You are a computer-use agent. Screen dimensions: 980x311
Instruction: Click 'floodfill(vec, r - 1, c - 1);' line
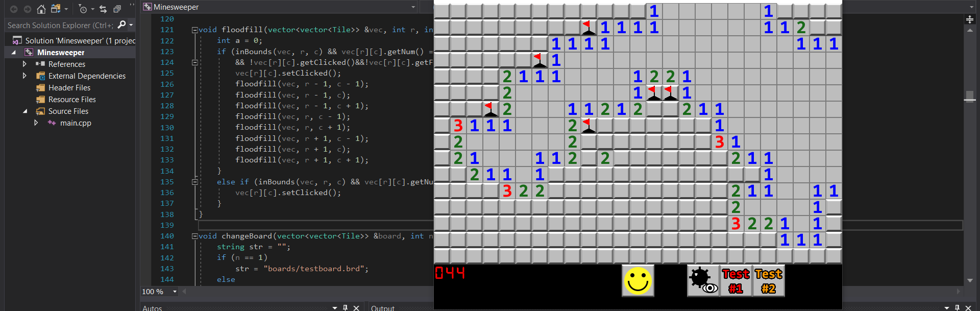302,84
